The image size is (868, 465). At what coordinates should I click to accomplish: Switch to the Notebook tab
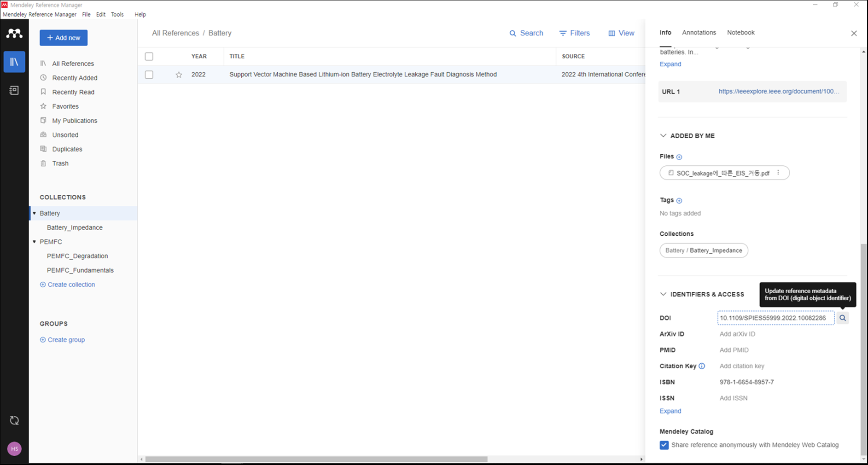(x=740, y=33)
